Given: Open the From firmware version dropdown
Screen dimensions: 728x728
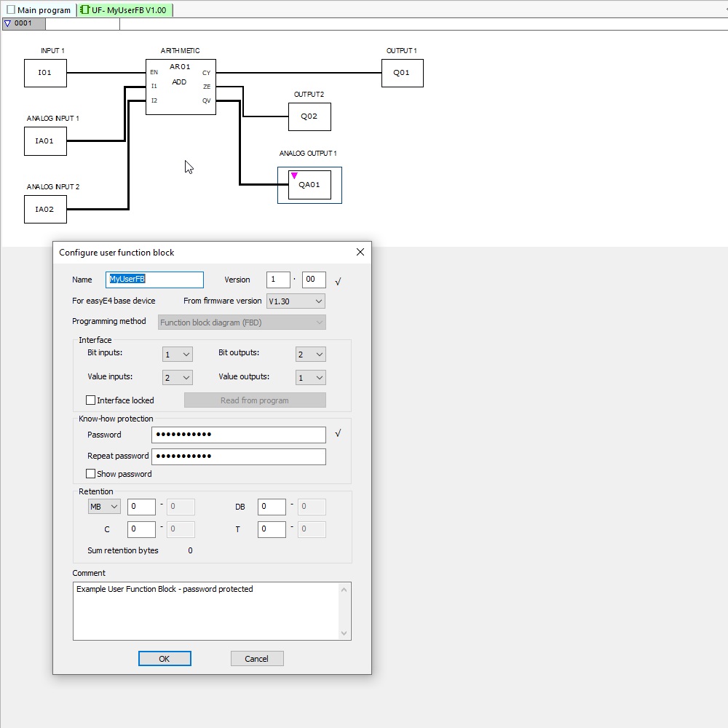Looking at the screenshot, I should [x=296, y=301].
